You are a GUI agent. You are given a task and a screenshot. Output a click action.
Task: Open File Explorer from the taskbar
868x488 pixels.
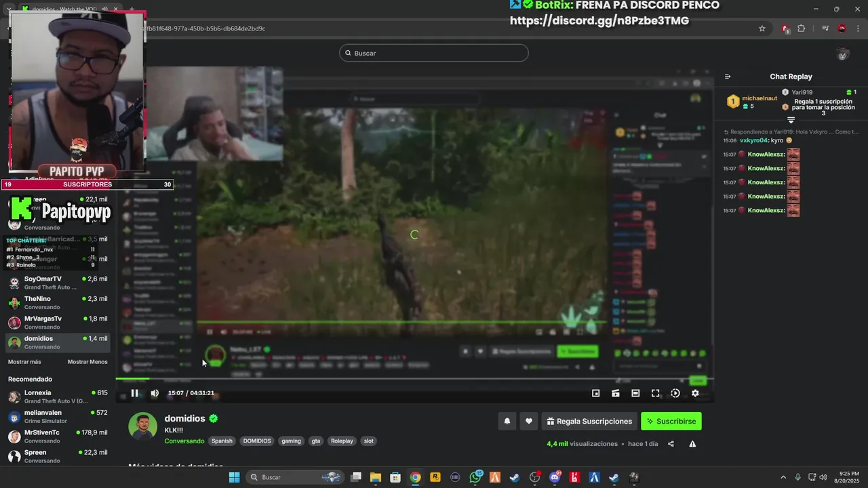point(376,477)
